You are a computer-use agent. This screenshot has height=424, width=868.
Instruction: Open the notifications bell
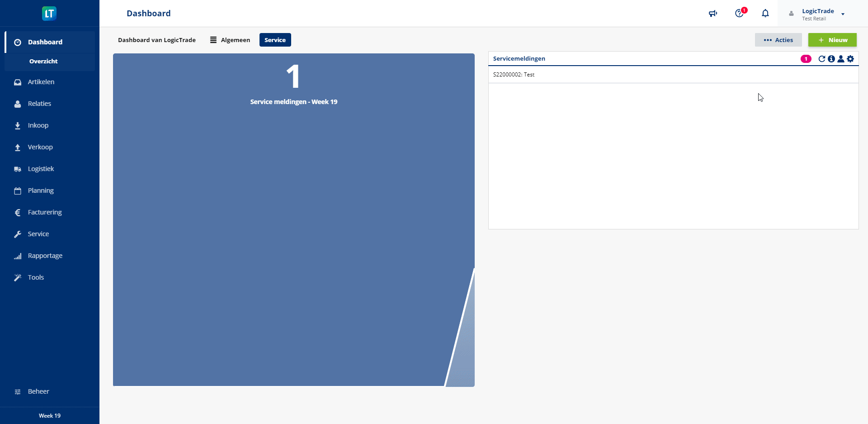(765, 14)
